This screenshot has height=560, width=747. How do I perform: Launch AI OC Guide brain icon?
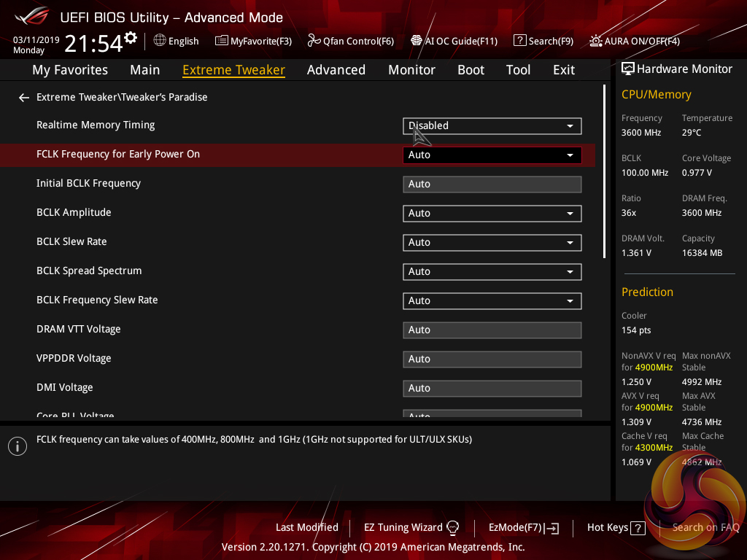(417, 41)
